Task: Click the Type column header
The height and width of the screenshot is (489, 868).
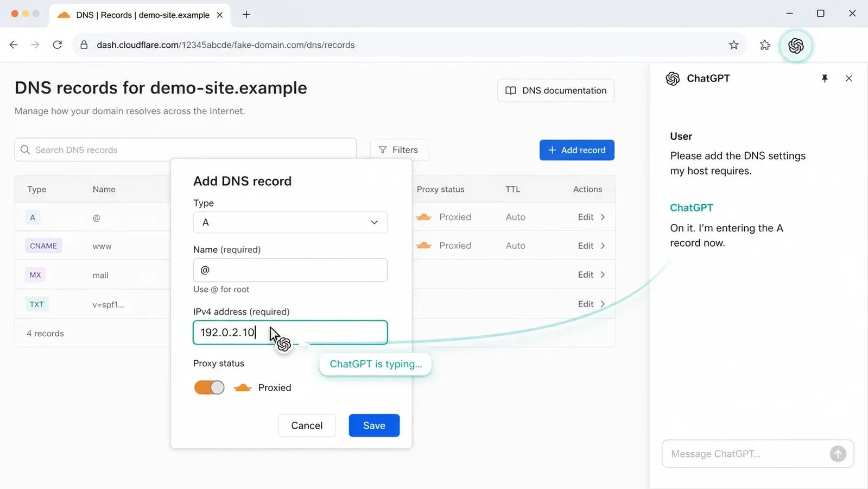Action: 37,189
